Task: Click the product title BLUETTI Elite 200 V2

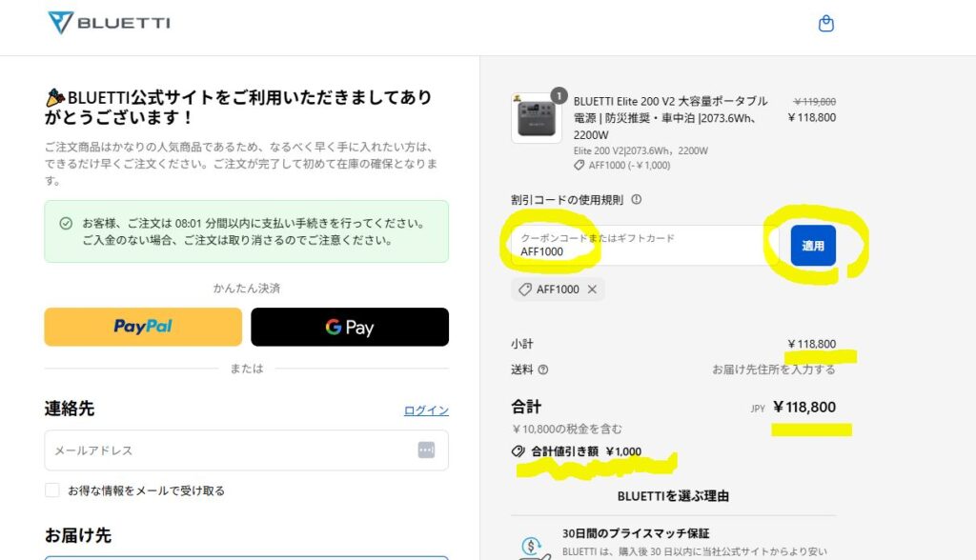Action: pos(671,117)
